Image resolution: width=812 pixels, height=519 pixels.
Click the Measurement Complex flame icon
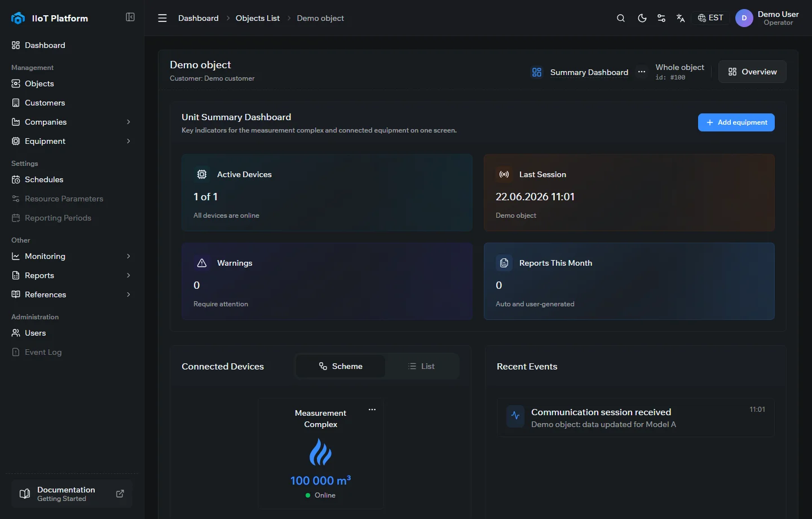pyautogui.click(x=320, y=452)
